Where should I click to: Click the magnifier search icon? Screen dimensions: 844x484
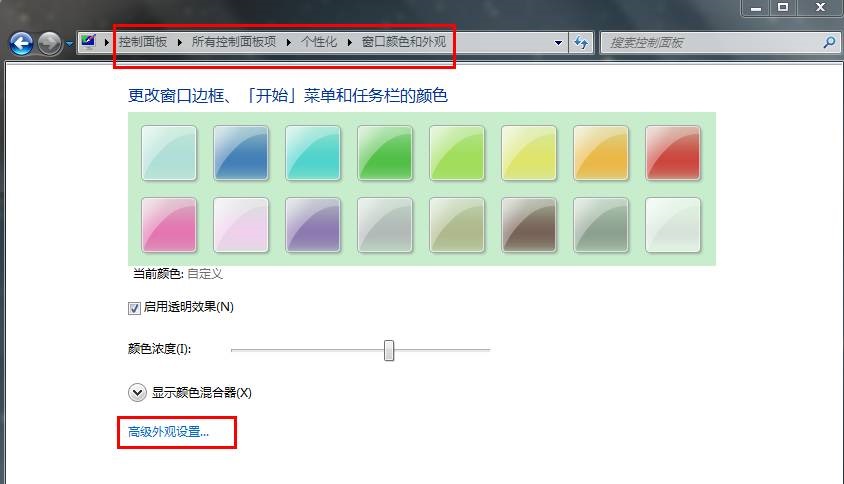(x=829, y=42)
